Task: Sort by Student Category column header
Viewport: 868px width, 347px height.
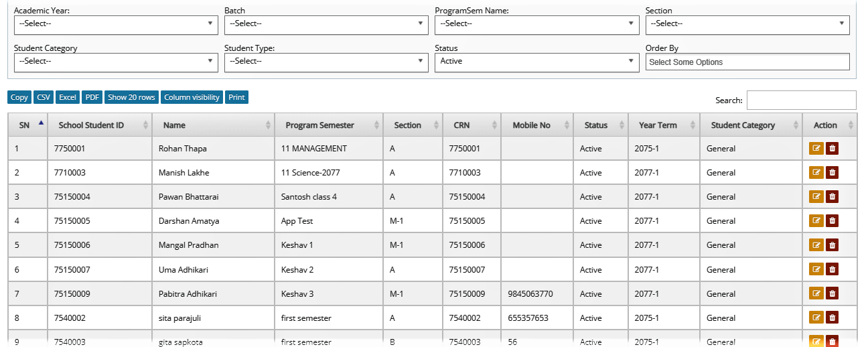Action: (x=751, y=125)
